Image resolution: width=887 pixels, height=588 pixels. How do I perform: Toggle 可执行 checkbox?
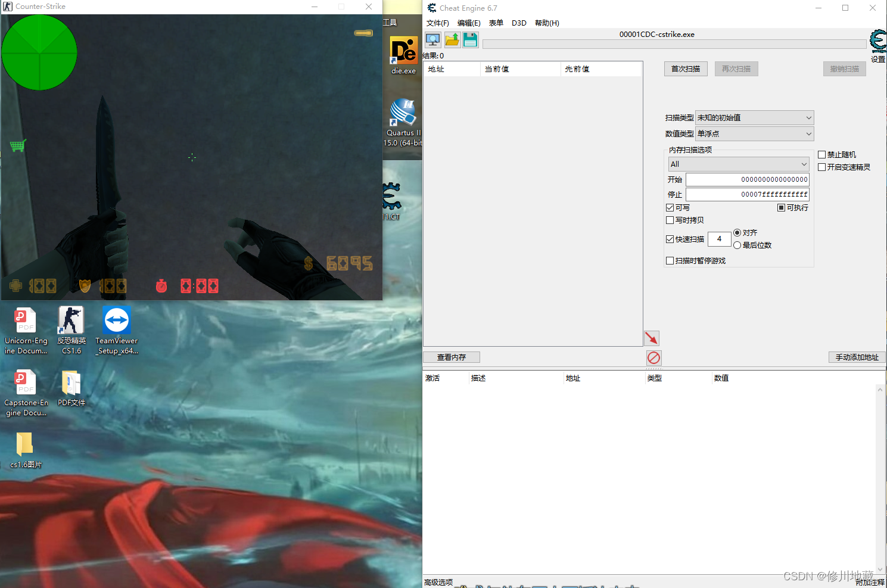pyautogui.click(x=781, y=208)
